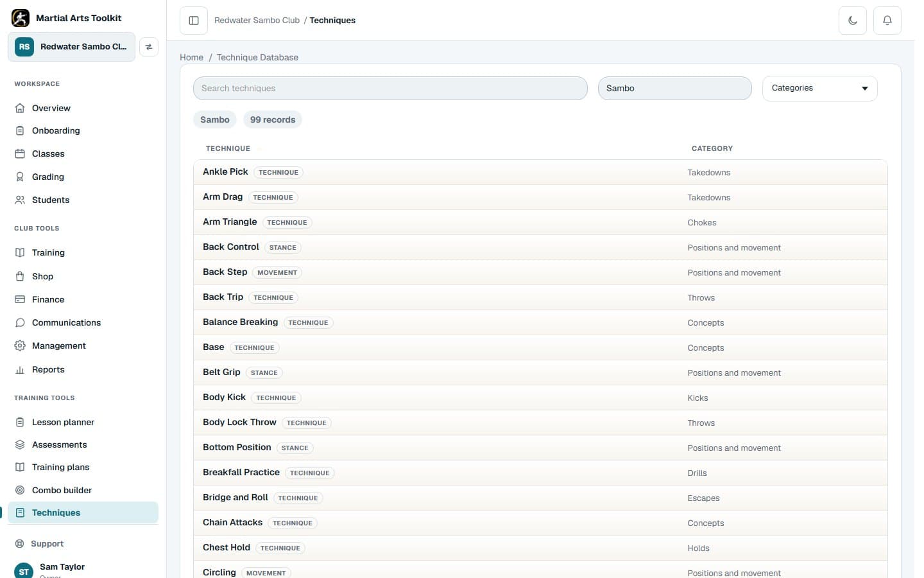Screen dimensions: 924x578
Task: Open the Arm Drag technique
Action: (540, 197)
